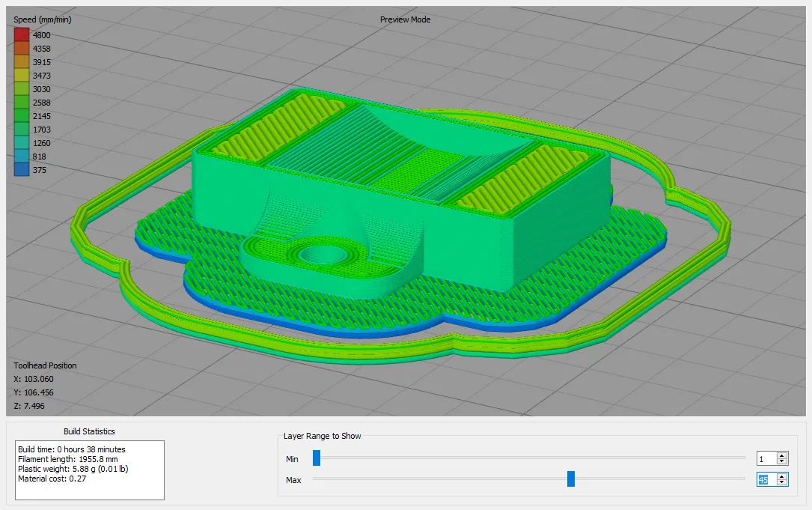Click the Min layer slider handle
Screen dimensions: 812x510
pyautogui.click(x=317, y=458)
